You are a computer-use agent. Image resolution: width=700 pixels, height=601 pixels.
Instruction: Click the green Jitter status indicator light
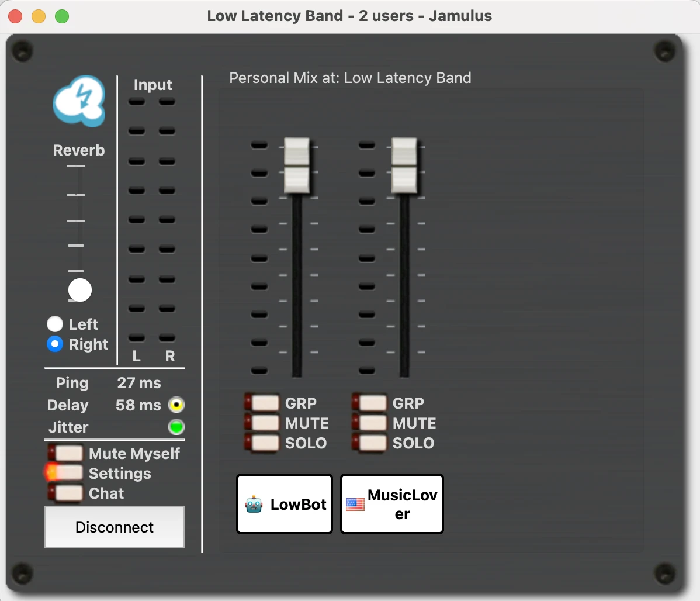(x=176, y=427)
